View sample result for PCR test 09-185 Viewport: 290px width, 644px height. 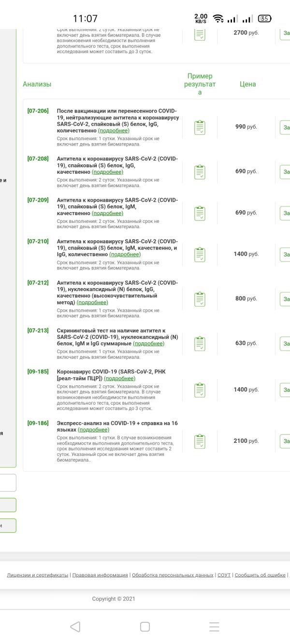(x=200, y=390)
